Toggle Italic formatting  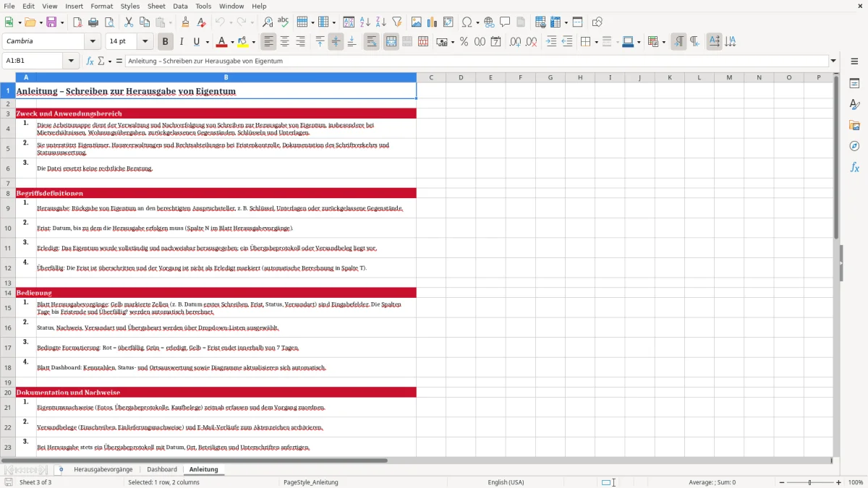(x=181, y=42)
